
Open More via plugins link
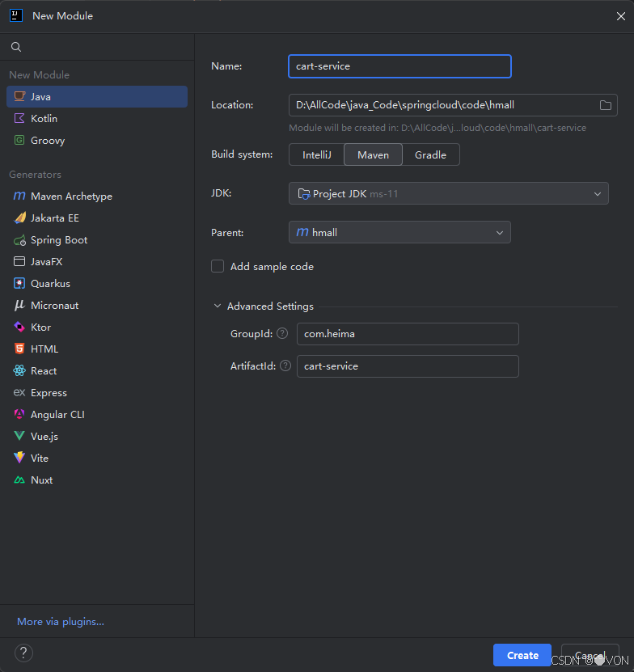click(x=61, y=621)
